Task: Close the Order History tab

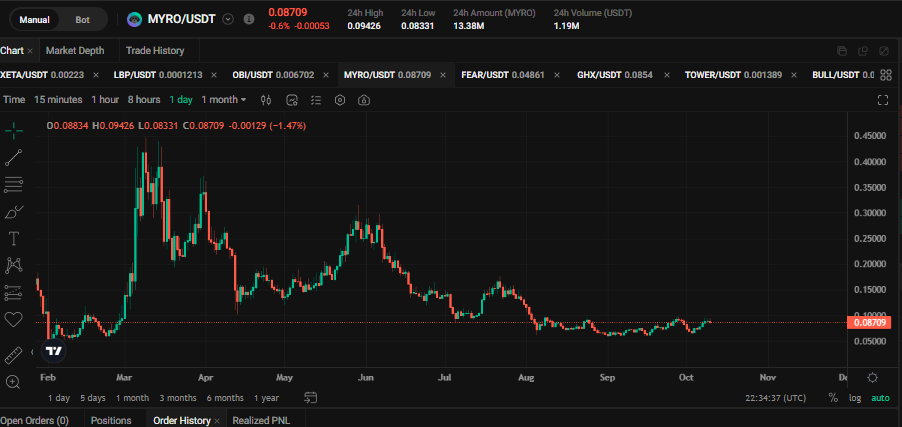Action: [217, 421]
